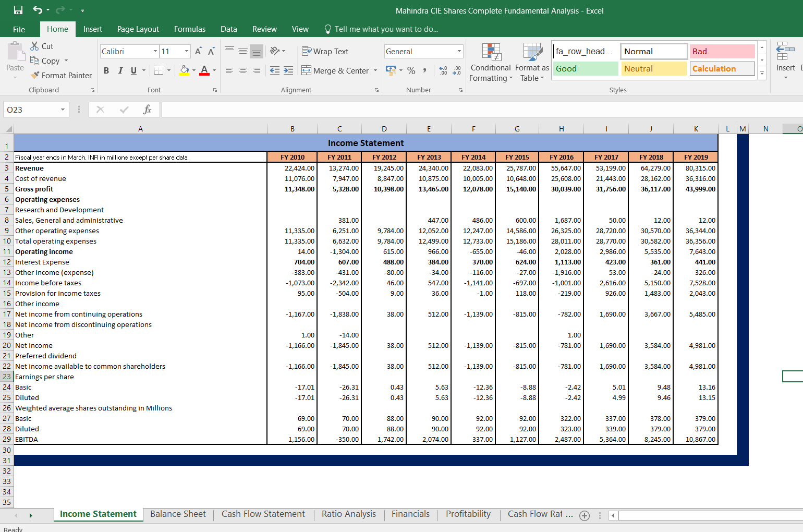The width and height of the screenshot is (803, 532).
Task: Expand the General number format dropdown
Action: (459, 51)
